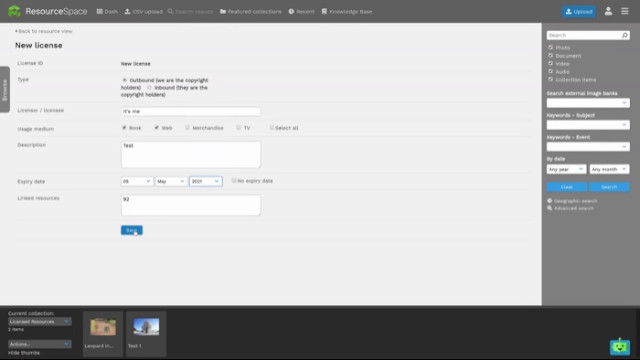
Task: Check the Select all checkbox
Action: (x=271, y=128)
